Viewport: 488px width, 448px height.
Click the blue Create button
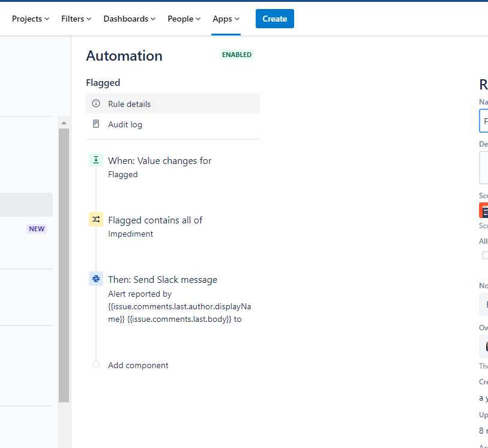click(x=275, y=19)
